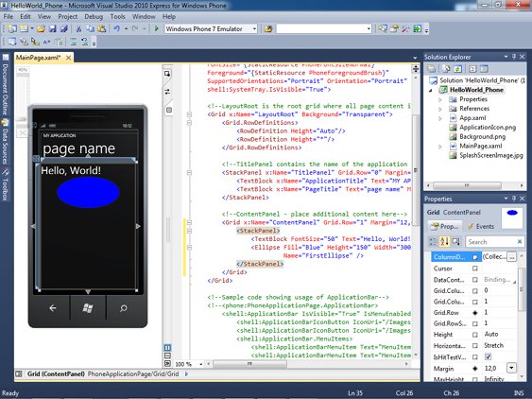532x399 pixels.
Task: Switch to the Events tab in Properties
Action: click(481, 226)
